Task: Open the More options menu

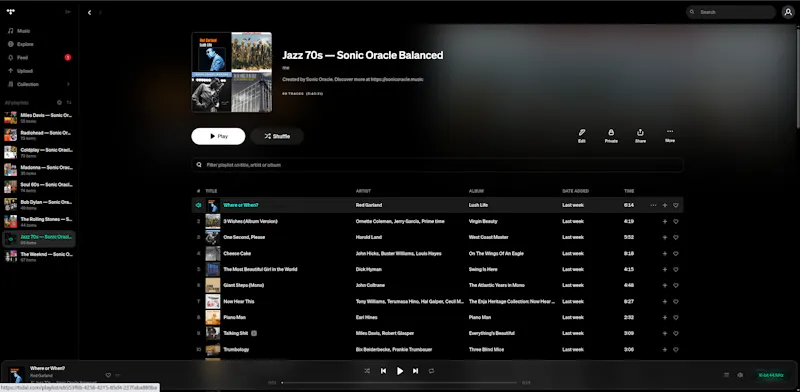Action: [x=670, y=136]
